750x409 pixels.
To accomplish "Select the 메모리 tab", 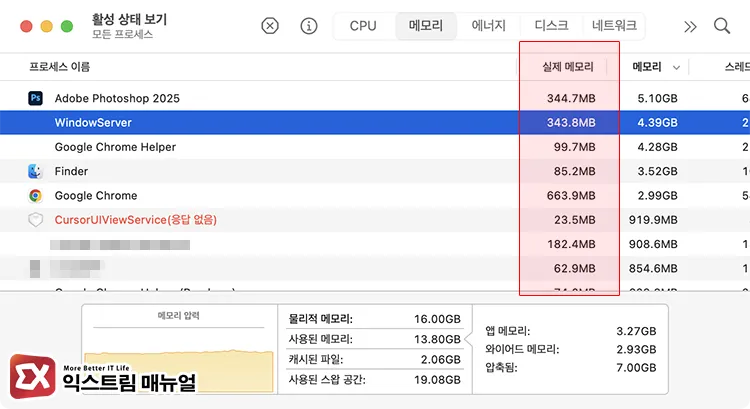I will click(426, 26).
